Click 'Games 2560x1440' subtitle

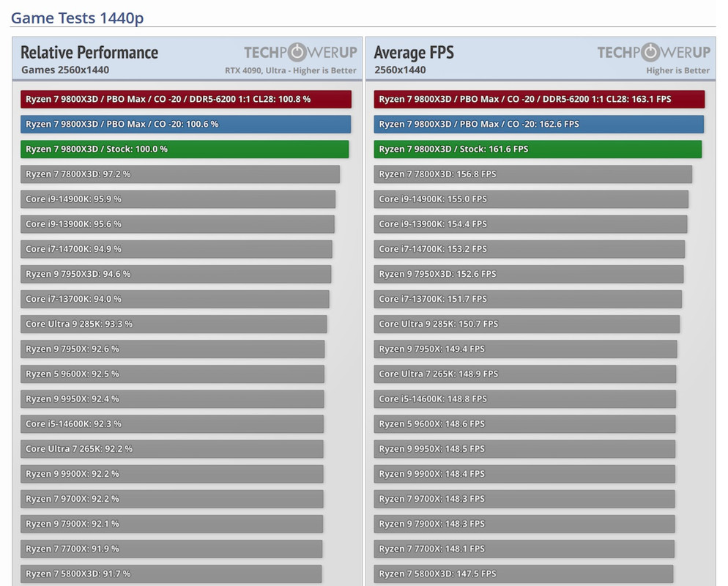(65, 70)
